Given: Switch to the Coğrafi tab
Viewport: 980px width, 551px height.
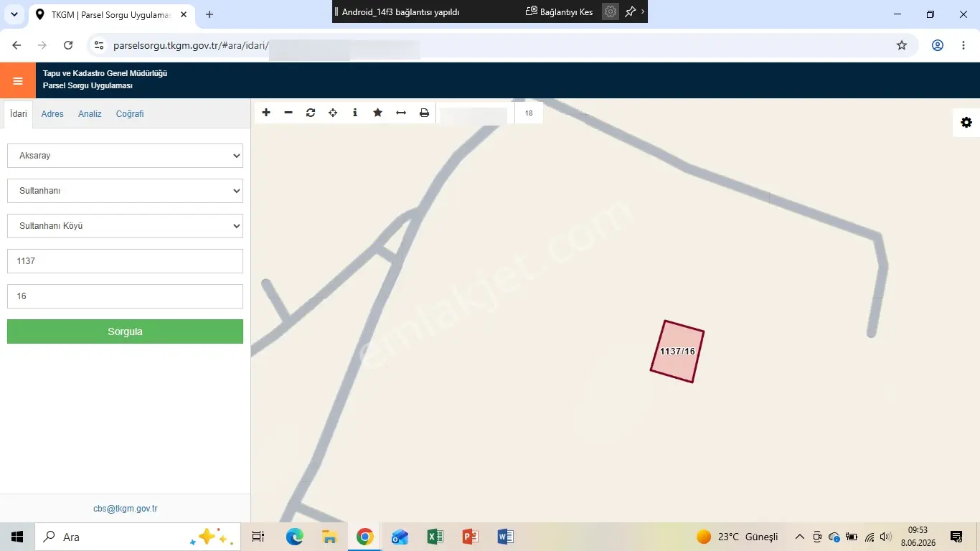Looking at the screenshot, I should click(130, 114).
